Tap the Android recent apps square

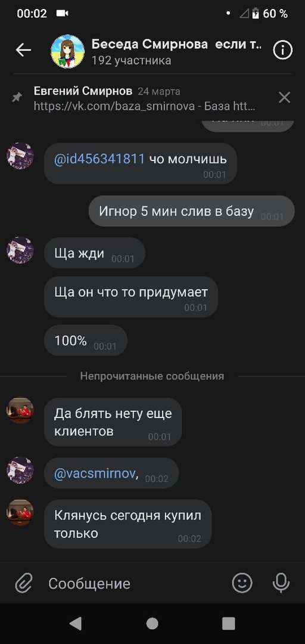(x=228, y=623)
